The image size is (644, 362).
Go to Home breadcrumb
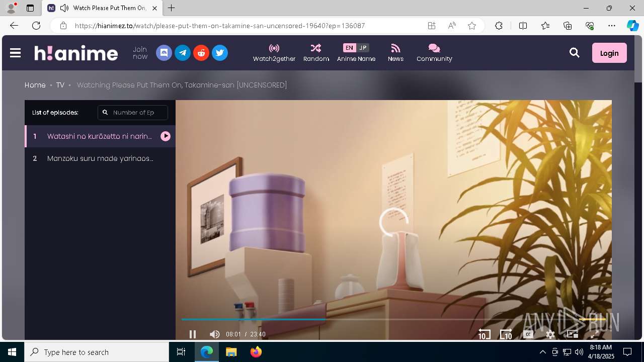tap(35, 85)
